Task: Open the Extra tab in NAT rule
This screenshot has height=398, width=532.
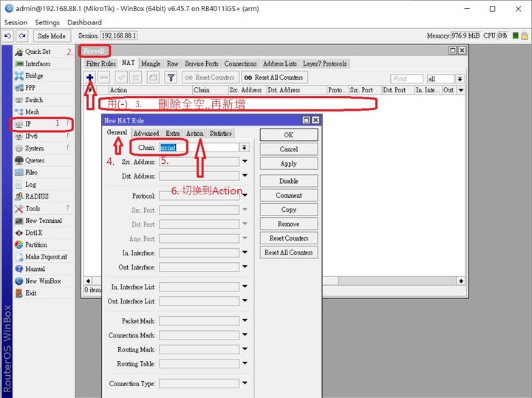Action: click(173, 134)
